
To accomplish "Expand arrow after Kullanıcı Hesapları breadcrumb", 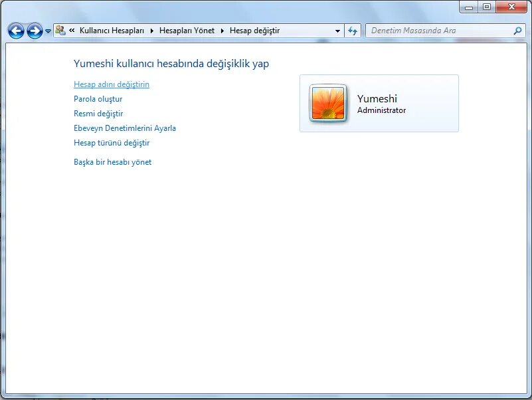I will (x=152, y=31).
